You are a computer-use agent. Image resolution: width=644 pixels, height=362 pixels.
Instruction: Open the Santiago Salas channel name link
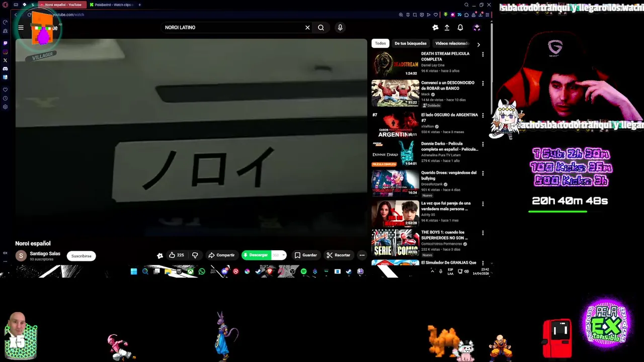pos(45,254)
